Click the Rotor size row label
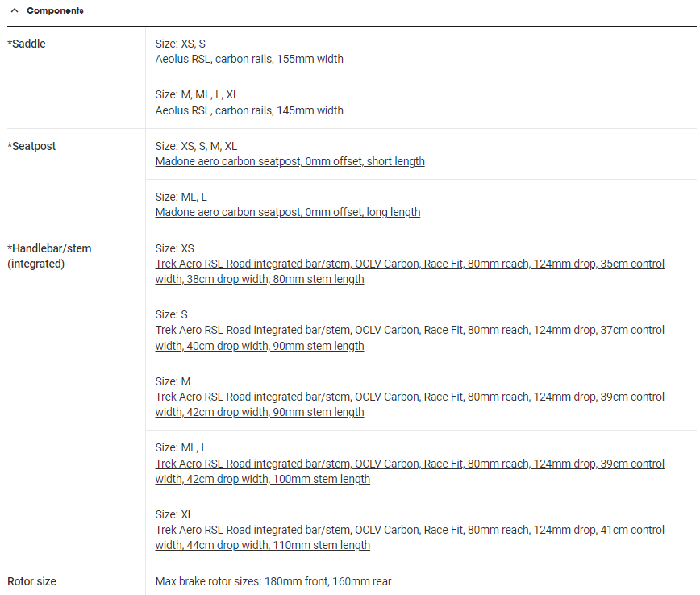 31,581
